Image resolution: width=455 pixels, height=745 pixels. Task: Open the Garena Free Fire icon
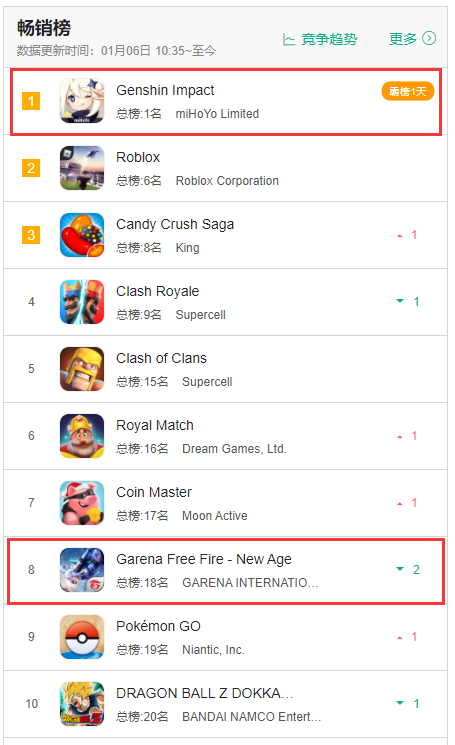point(82,570)
